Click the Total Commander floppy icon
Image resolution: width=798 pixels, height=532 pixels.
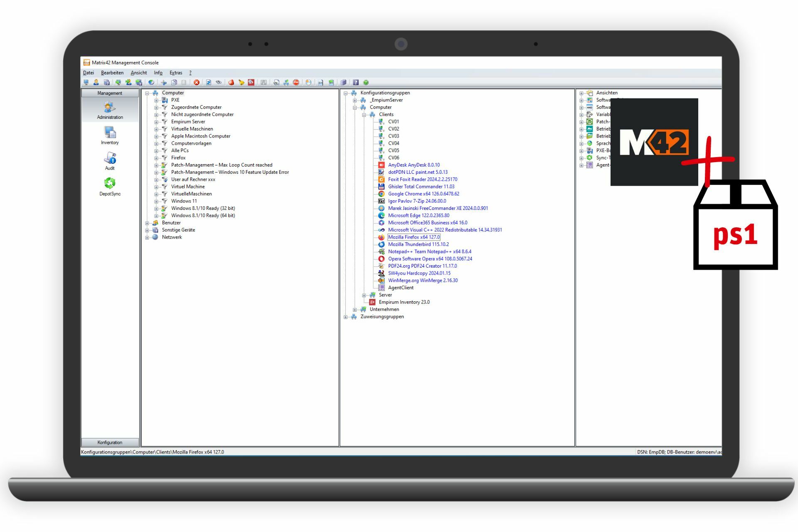click(x=381, y=187)
